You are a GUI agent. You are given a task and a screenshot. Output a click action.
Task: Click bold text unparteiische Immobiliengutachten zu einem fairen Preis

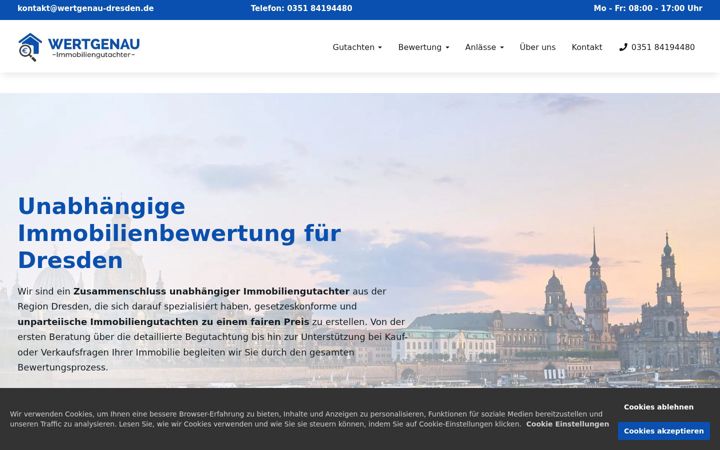click(163, 322)
